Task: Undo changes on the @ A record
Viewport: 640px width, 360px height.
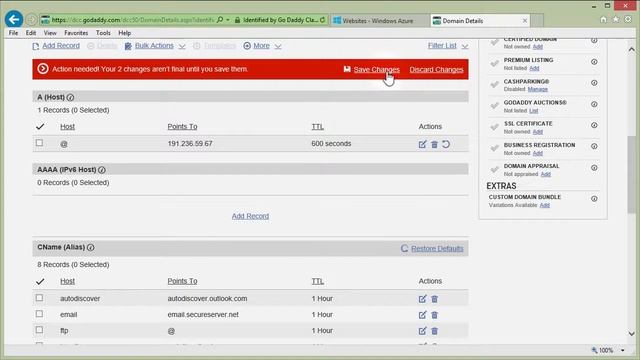Action: pos(446,144)
